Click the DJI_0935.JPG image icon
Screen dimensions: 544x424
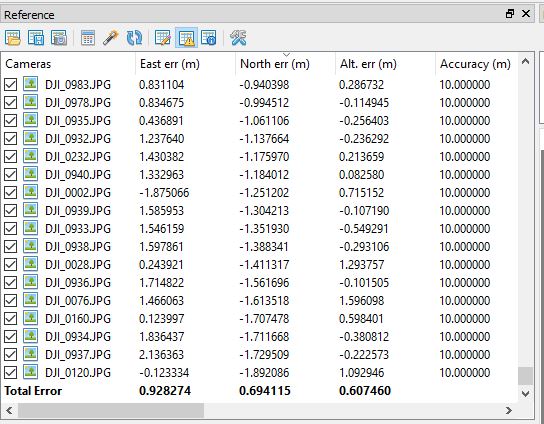[x=31, y=120]
